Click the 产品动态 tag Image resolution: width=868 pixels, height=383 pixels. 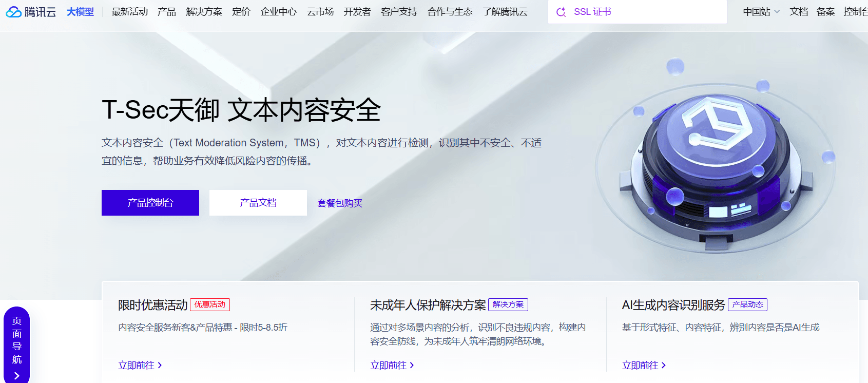pyautogui.click(x=747, y=304)
